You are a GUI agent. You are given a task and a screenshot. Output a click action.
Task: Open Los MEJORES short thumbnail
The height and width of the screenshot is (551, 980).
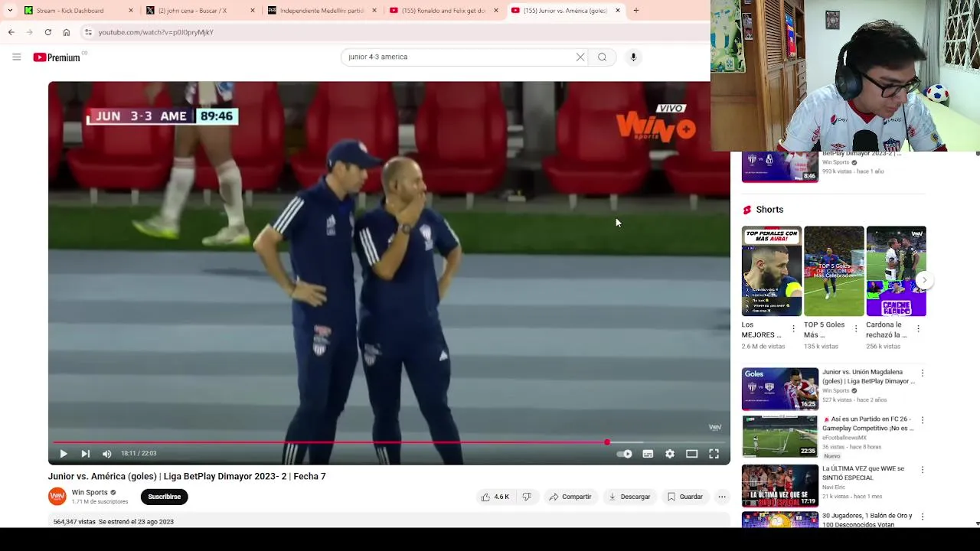772,271
